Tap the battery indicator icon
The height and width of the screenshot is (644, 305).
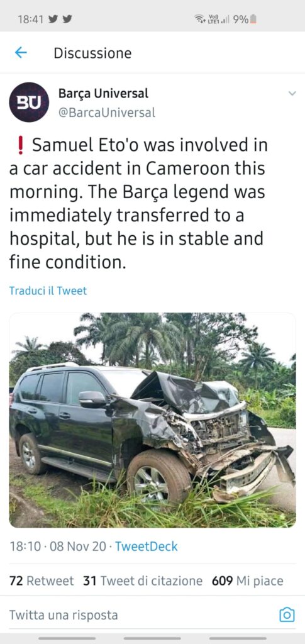click(x=253, y=19)
